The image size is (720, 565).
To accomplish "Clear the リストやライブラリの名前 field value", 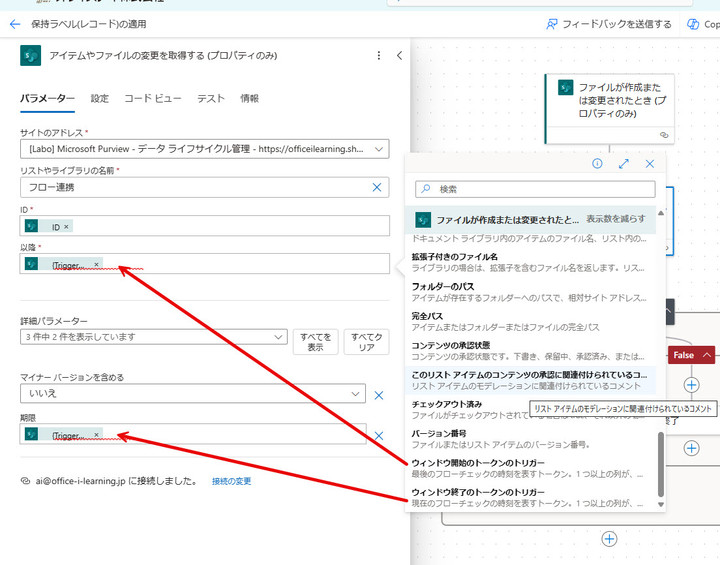I will [377, 187].
